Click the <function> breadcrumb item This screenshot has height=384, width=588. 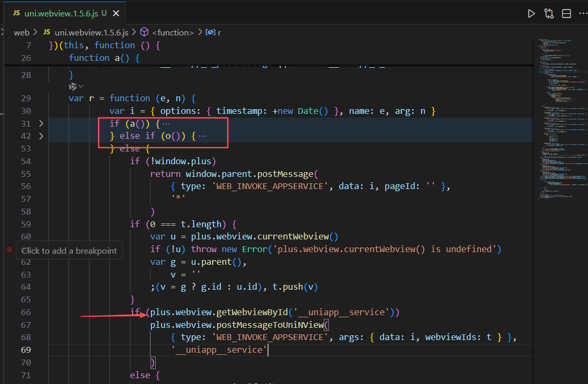click(173, 32)
